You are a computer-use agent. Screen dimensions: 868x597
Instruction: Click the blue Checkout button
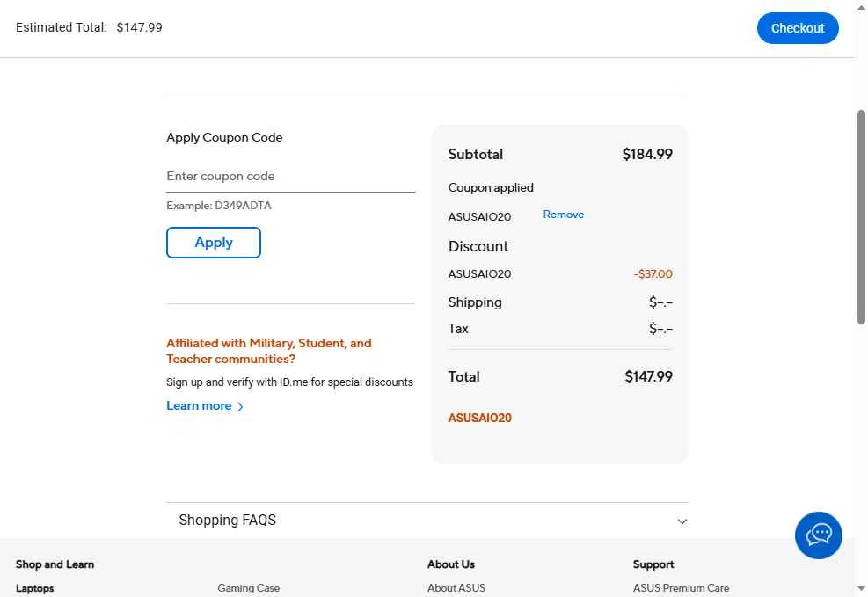pos(798,28)
